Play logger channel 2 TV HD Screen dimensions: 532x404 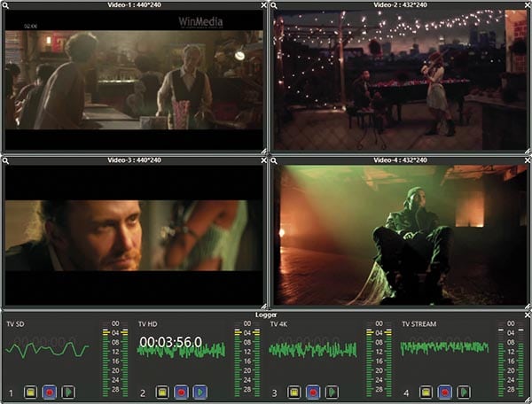pos(200,392)
